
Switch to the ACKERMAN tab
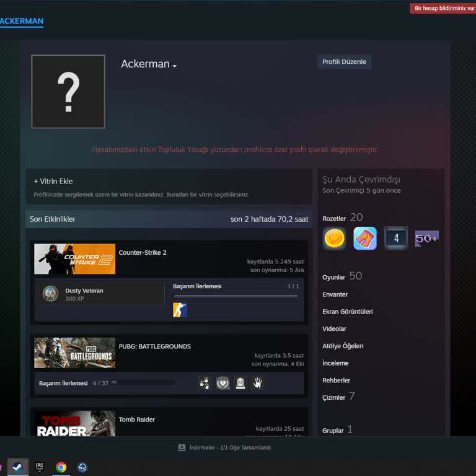(x=22, y=21)
